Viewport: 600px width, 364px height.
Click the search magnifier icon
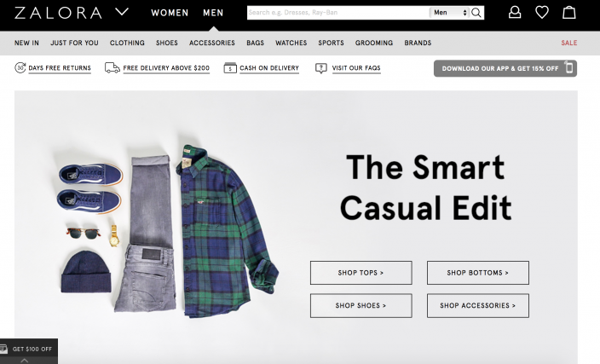476,13
